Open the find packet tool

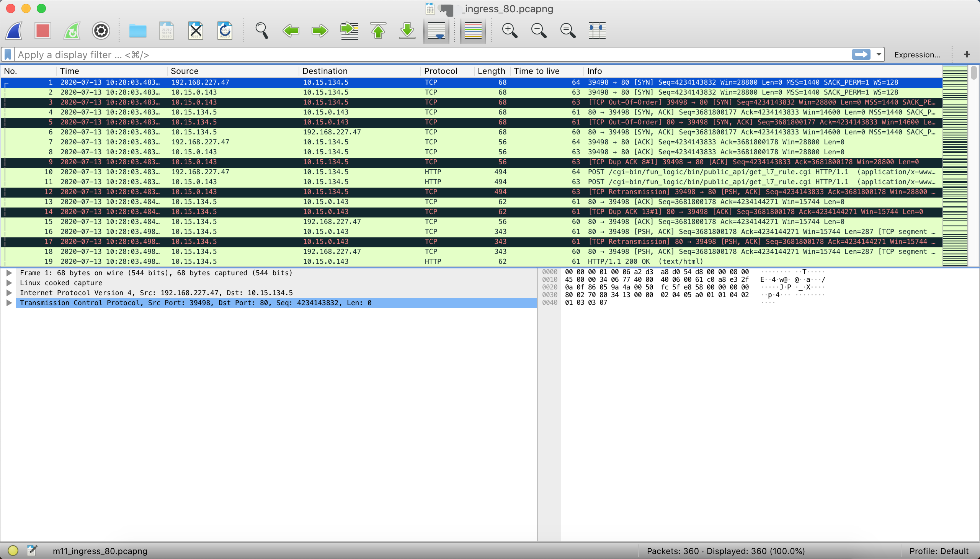click(x=261, y=31)
